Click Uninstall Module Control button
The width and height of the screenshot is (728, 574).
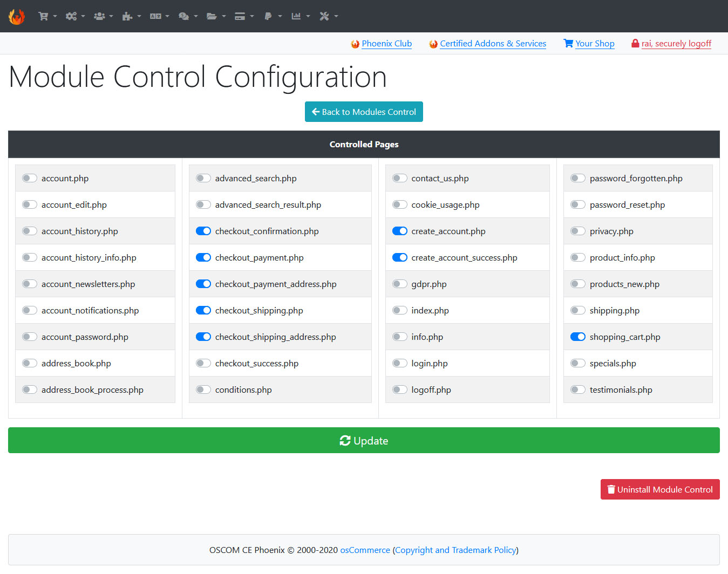pyautogui.click(x=660, y=489)
